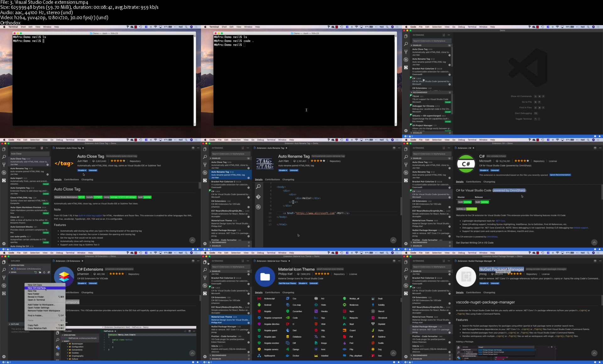Screen dimensions: 603x364
Task: Install the Auto Import extension
Action: pos(46,184)
